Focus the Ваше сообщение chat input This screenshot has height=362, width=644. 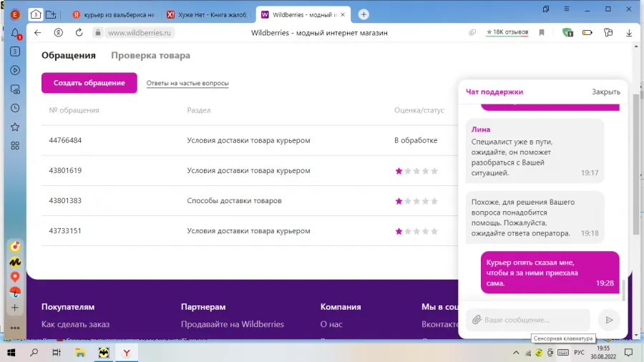tap(528, 319)
